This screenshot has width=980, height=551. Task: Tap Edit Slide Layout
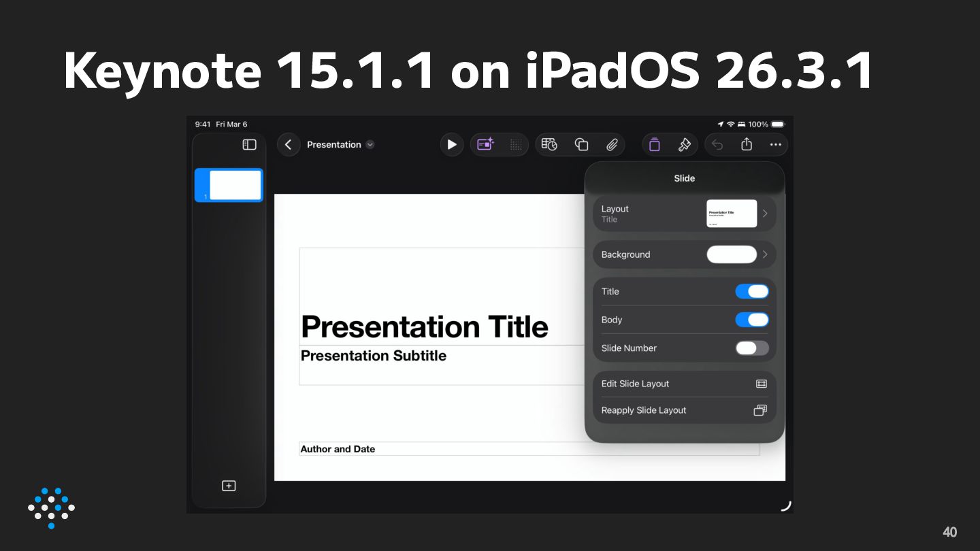click(685, 384)
